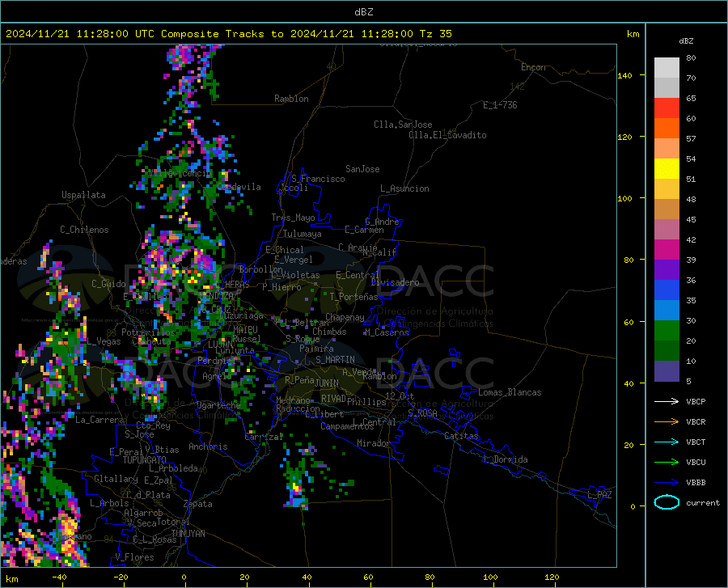Screen dimensions: 728x588
Task: Select the green 20–30 dBZ swatch
Action: [x=667, y=331]
